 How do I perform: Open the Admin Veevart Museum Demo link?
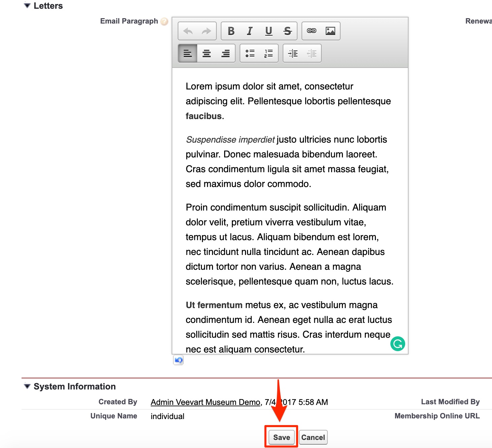coord(205,402)
